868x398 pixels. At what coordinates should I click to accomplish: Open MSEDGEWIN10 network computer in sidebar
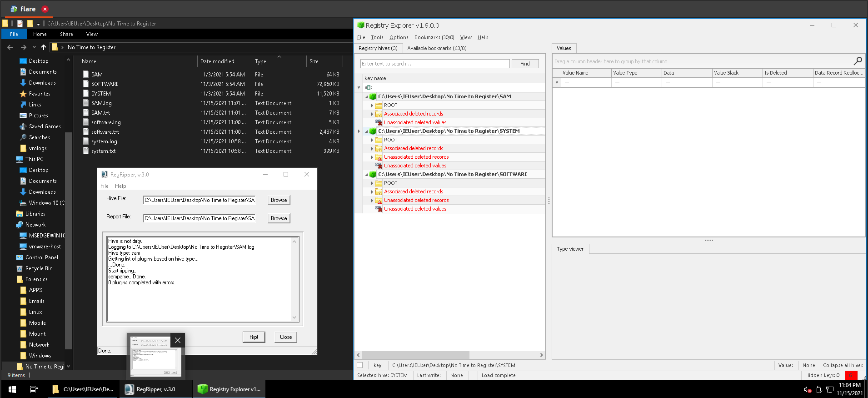(x=46, y=236)
